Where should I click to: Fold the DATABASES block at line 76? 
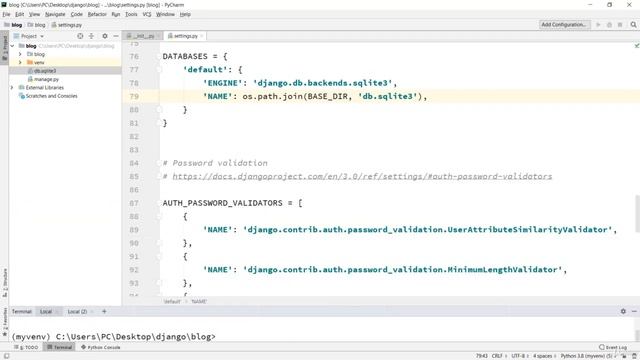(159, 56)
